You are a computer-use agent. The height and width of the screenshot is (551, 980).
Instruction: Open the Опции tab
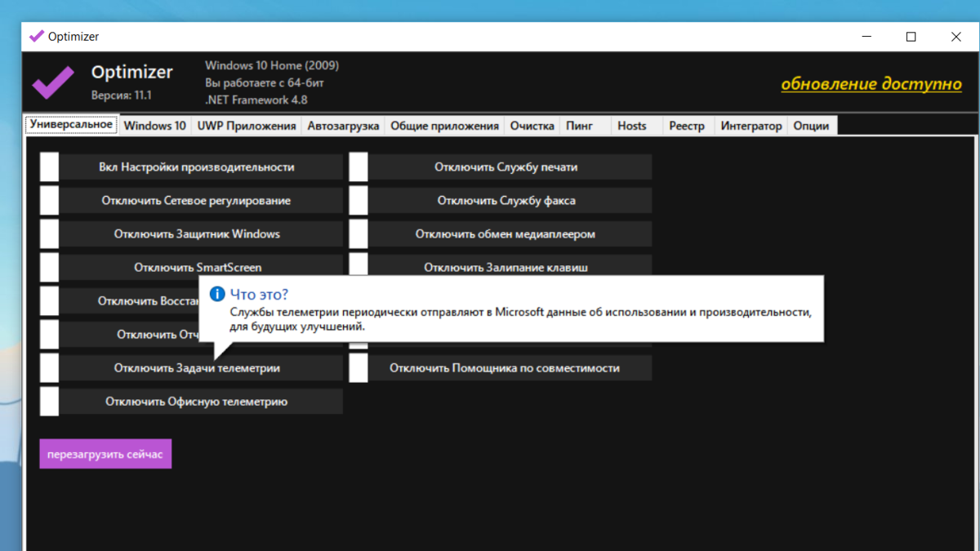point(812,126)
